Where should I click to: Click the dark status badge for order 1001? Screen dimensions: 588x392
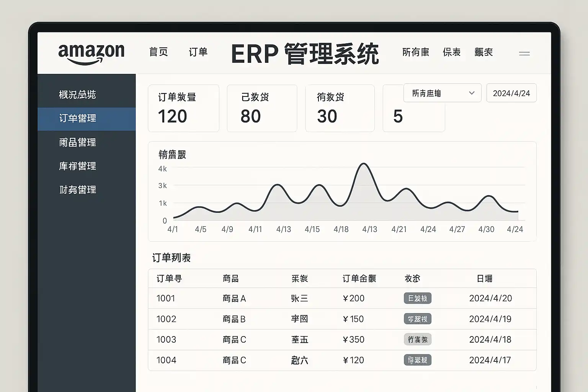click(x=417, y=298)
